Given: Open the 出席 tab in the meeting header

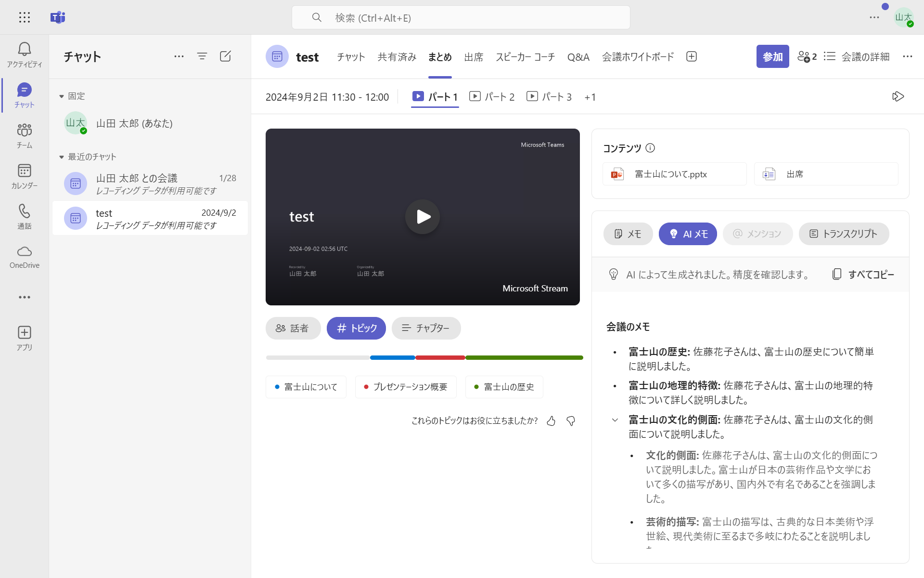Looking at the screenshot, I should click(474, 57).
